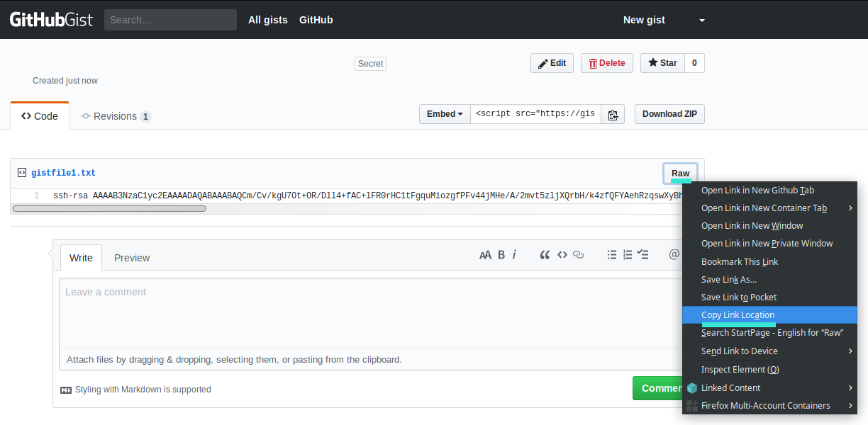Switch to the Preview tab
The height and width of the screenshot is (425, 868).
point(131,258)
